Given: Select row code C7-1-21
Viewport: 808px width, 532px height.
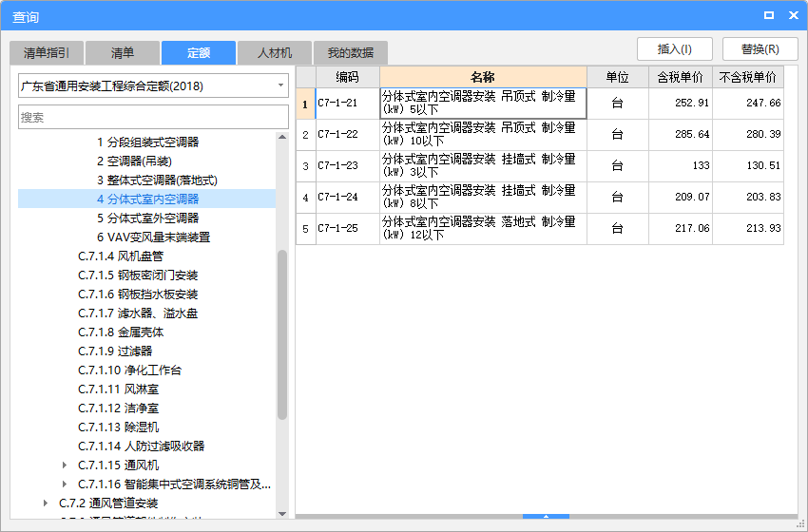Looking at the screenshot, I should [x=337, y=103].
